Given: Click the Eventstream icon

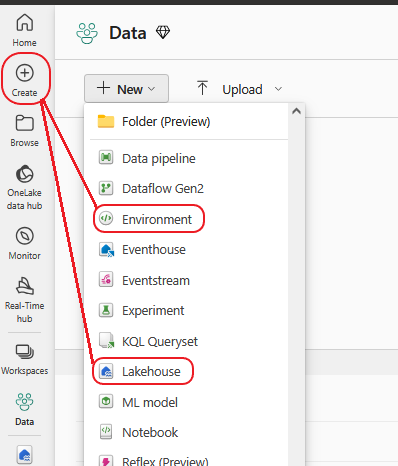Looking at the screenshot, I should tap(106, 280).
